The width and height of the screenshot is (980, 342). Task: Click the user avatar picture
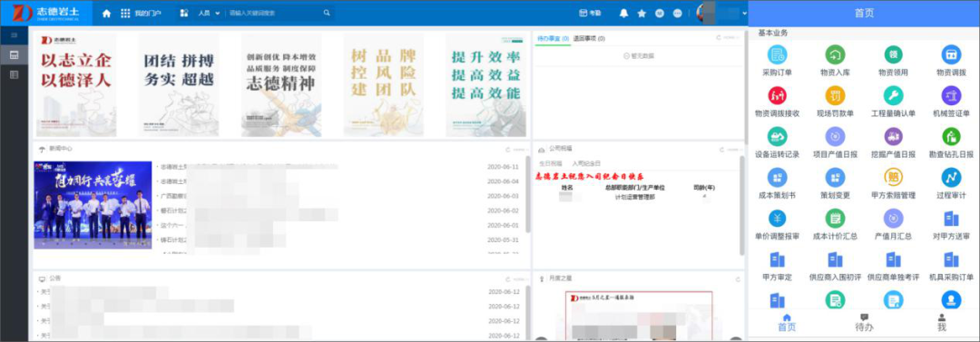click(706, 13)
